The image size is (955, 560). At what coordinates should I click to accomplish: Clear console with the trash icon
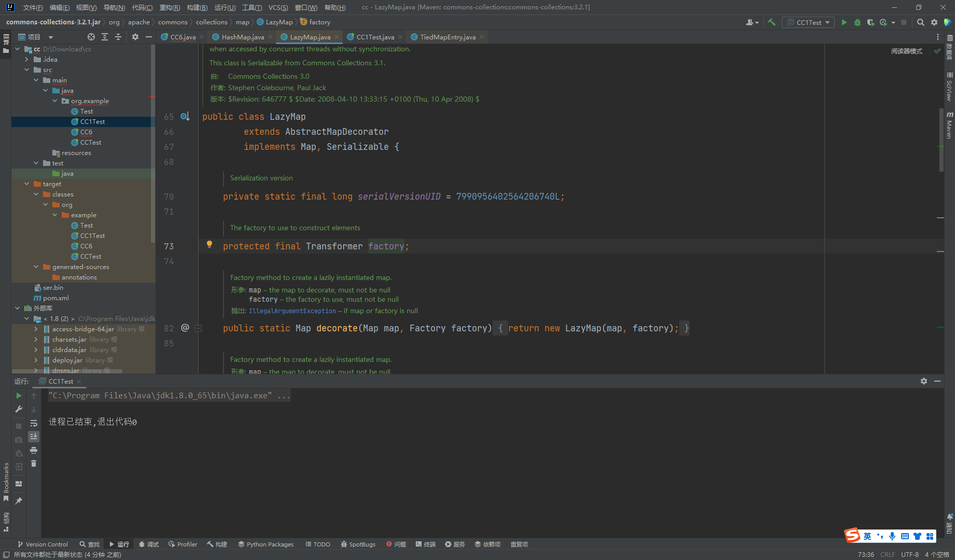[x=34, y=464]
